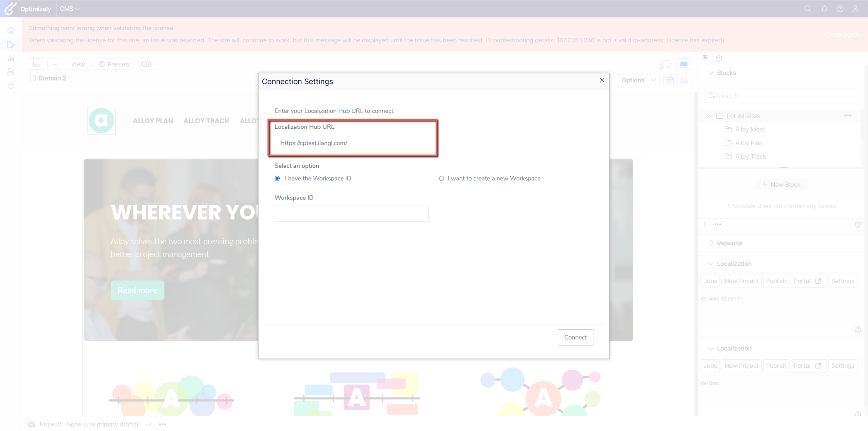Click the search magnifier icon in header

point(808,9)
